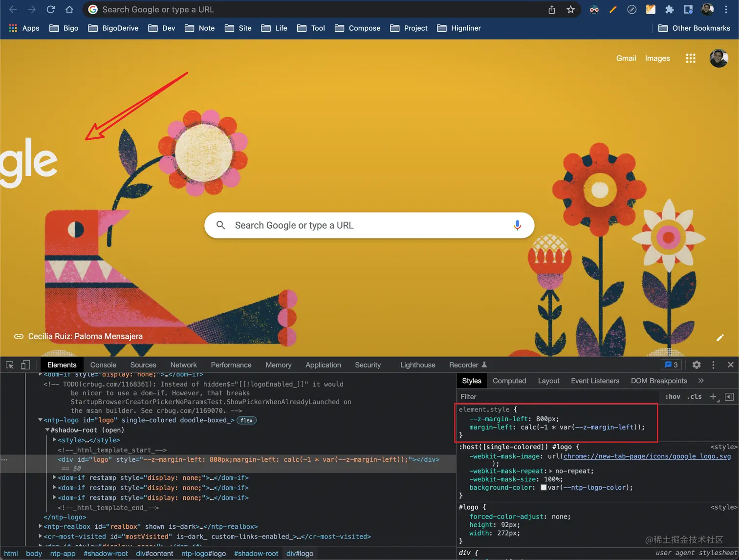Open the browser side panel icon
Screen dimensions: 739x560
click(688, 9)
